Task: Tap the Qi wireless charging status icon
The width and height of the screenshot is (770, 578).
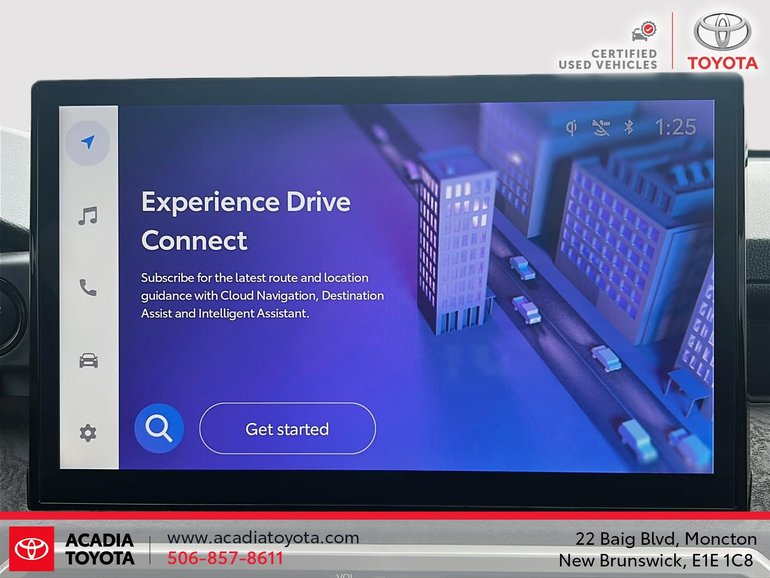Action: pyautogui.click(x=571, y=127)
